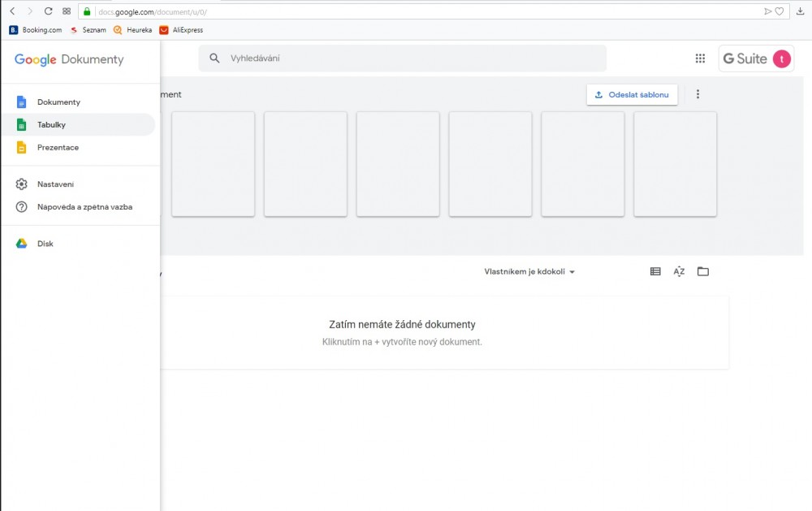The image size is (812, 511).
Task: Select the last template thumbnail on the right
Action: 675,164
